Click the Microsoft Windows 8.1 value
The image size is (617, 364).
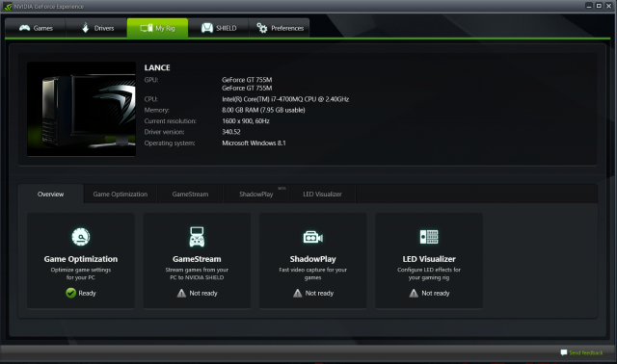tap(254, 143)
